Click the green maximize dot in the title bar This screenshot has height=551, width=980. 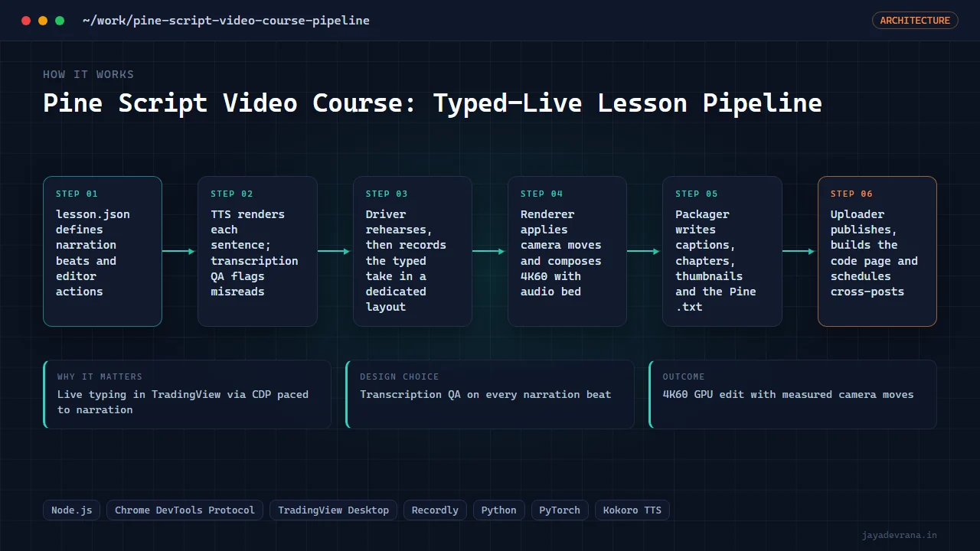tap(60, 21)
